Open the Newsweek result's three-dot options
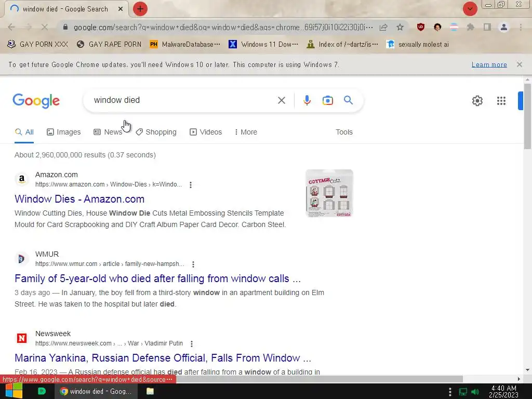This screenshot has width=532, height=399. (192, 344)
